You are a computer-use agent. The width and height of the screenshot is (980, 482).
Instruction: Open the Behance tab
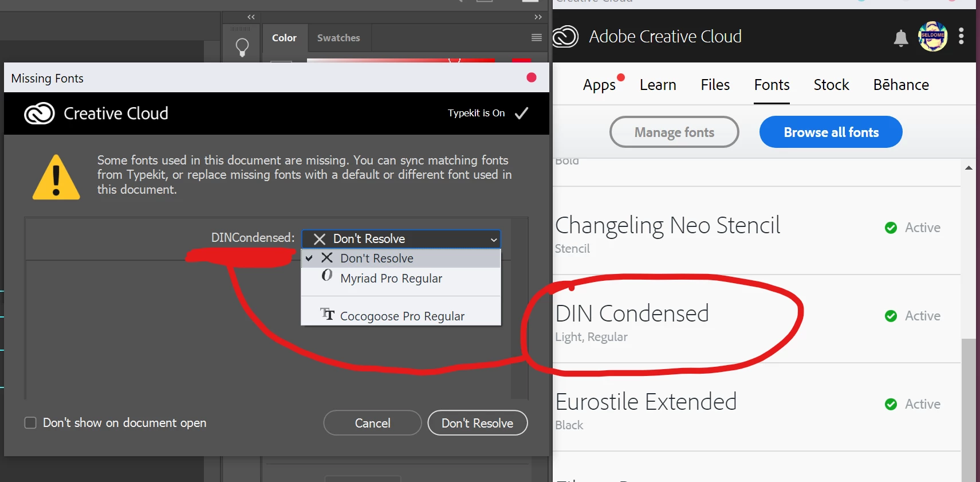(901, 85)
